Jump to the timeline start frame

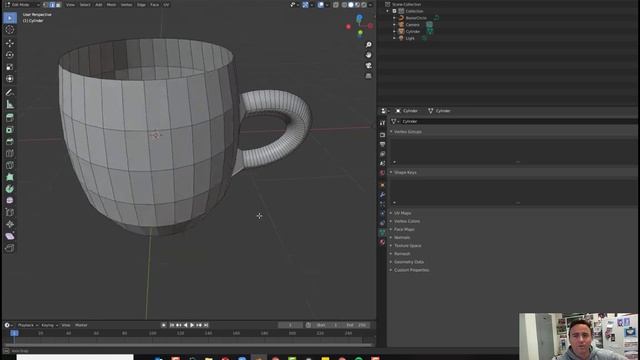[x=171, y=325]
